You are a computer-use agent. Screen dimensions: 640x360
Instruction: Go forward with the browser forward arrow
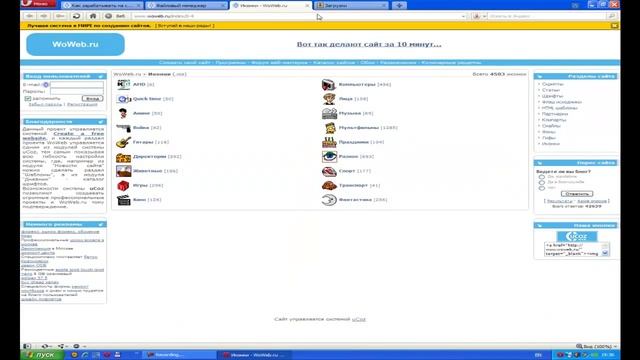44,16
